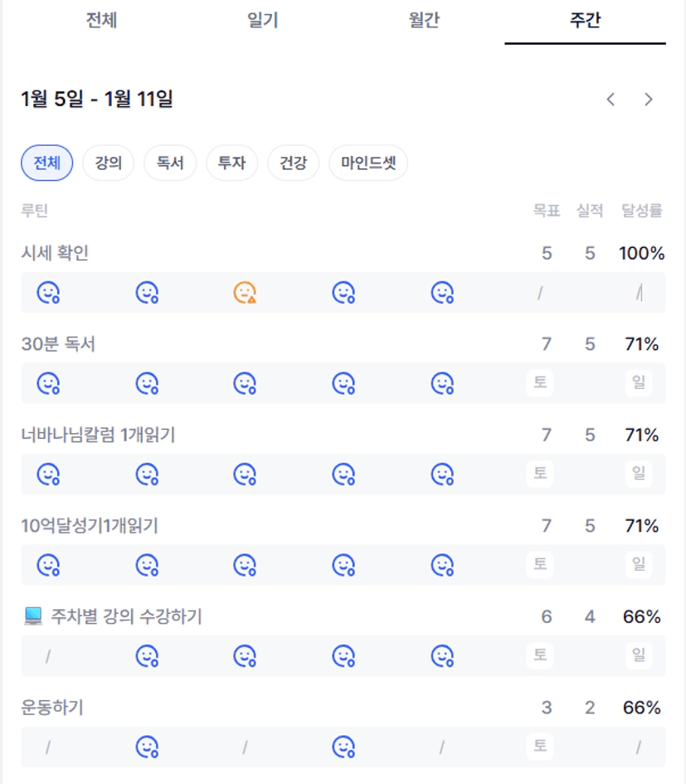
Task: Click the first smiley in 10억달성기1개읽기 row
Action: click(x=48, y=565)
